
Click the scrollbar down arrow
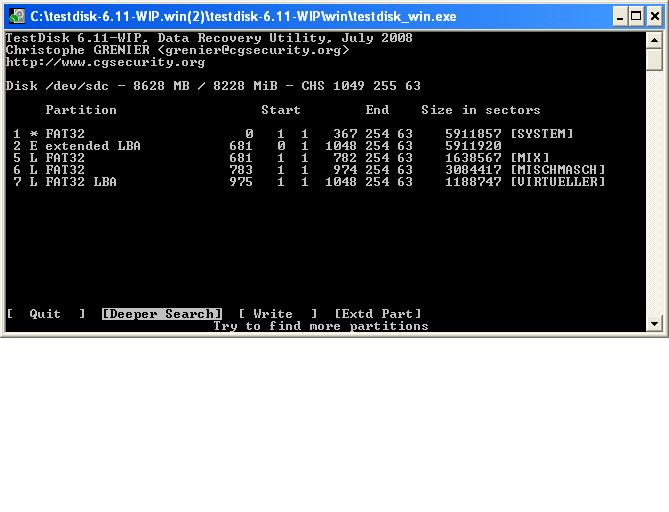tap(654, 323)
